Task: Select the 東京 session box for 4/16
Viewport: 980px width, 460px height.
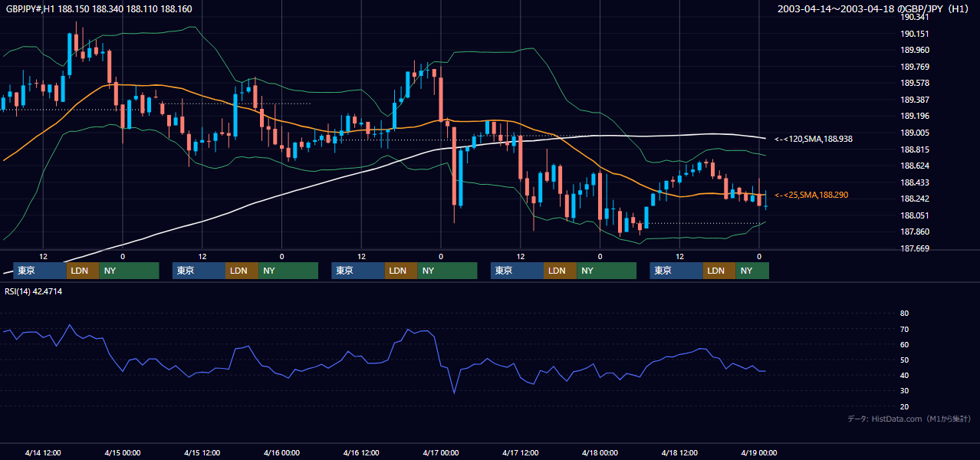Action: [358, 271]
